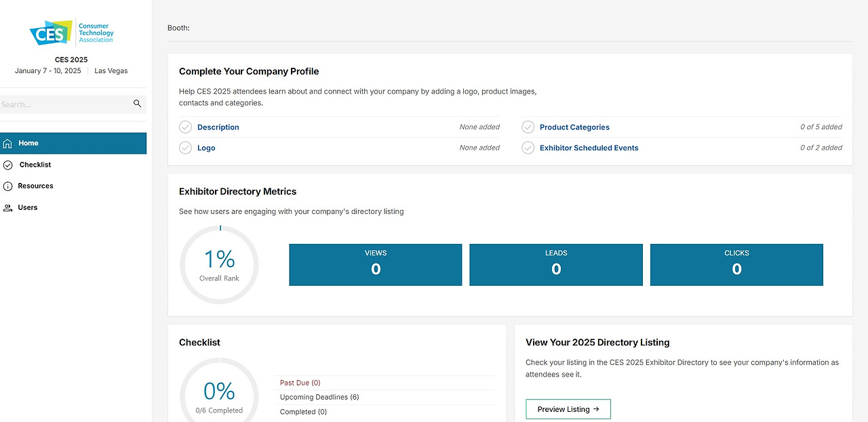Open the Exhibitor Scheduled Events link

[589, 148]
